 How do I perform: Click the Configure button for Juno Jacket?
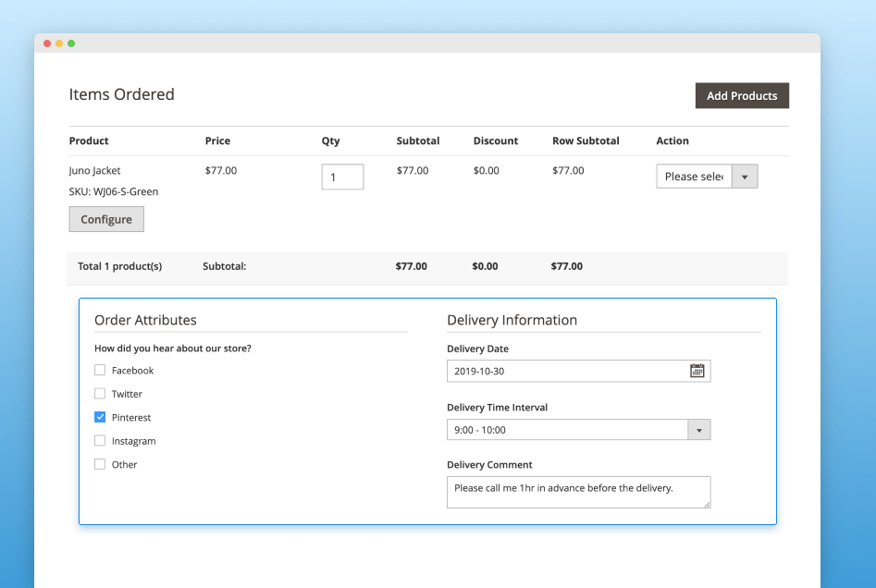pos(106,219)
